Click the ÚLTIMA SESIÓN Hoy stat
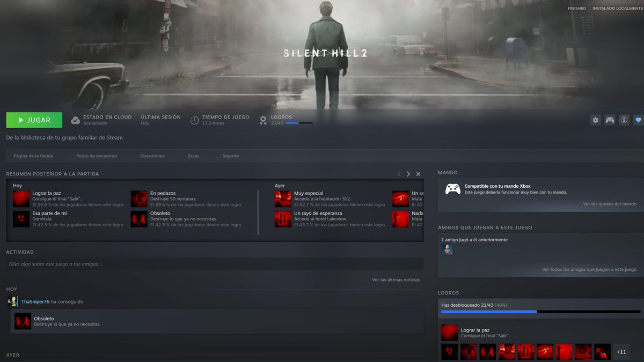644x362 pixels. click(x=160, y=120)
